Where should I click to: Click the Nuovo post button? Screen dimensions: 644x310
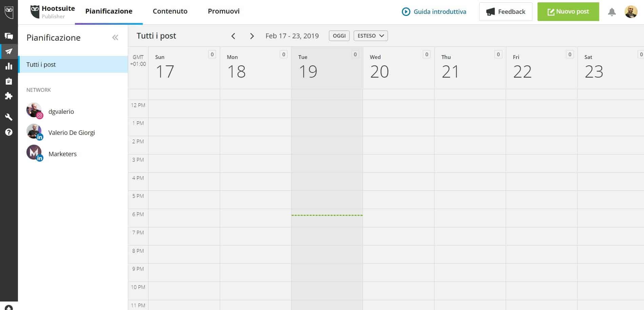tap(568, 12)
